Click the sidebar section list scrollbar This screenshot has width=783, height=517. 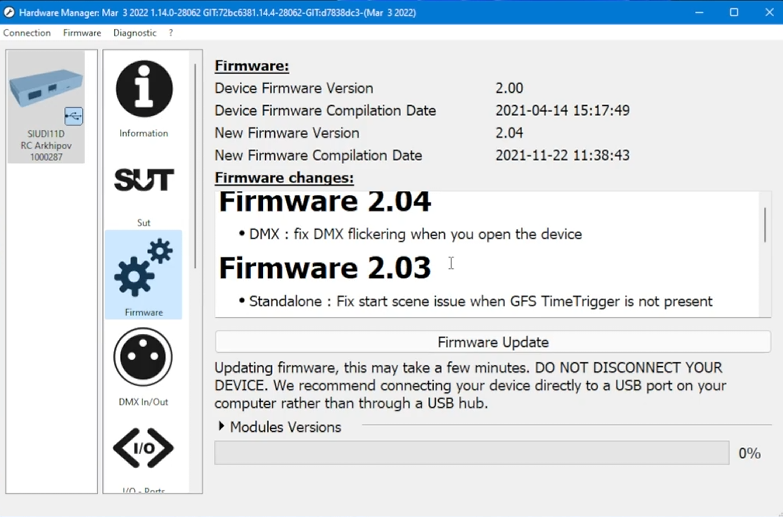point(195,165)
